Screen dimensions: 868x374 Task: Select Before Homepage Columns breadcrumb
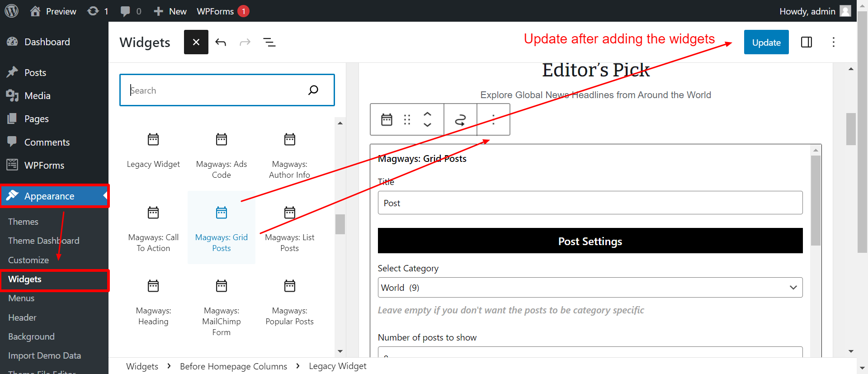click(x=233, y=366)
